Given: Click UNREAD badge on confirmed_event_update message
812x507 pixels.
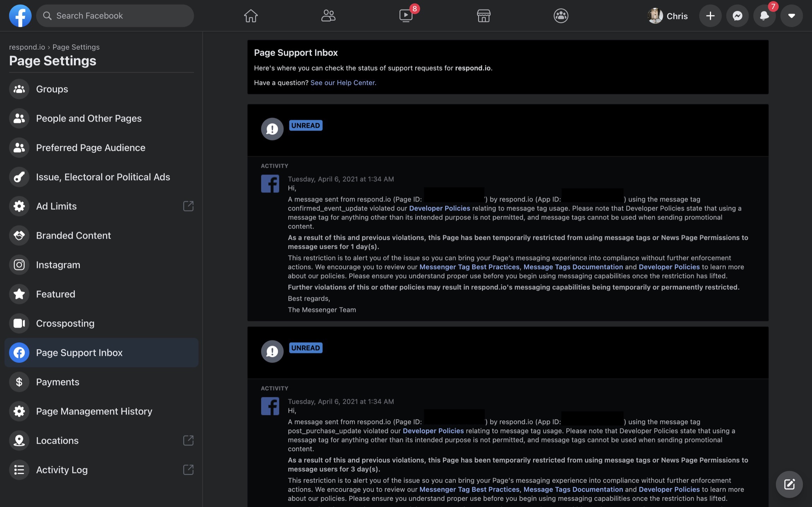Looking at the screenshot, I should [x=306, y=125].
